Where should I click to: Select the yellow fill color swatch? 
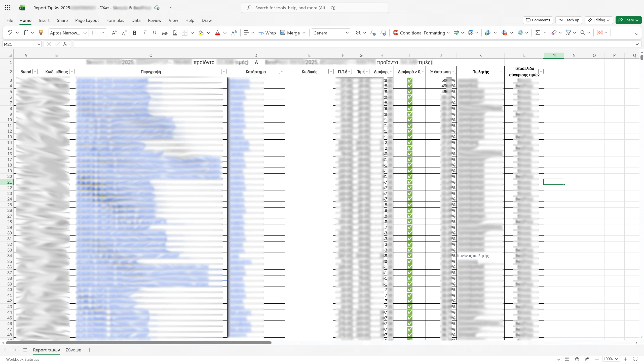(201, 33)
